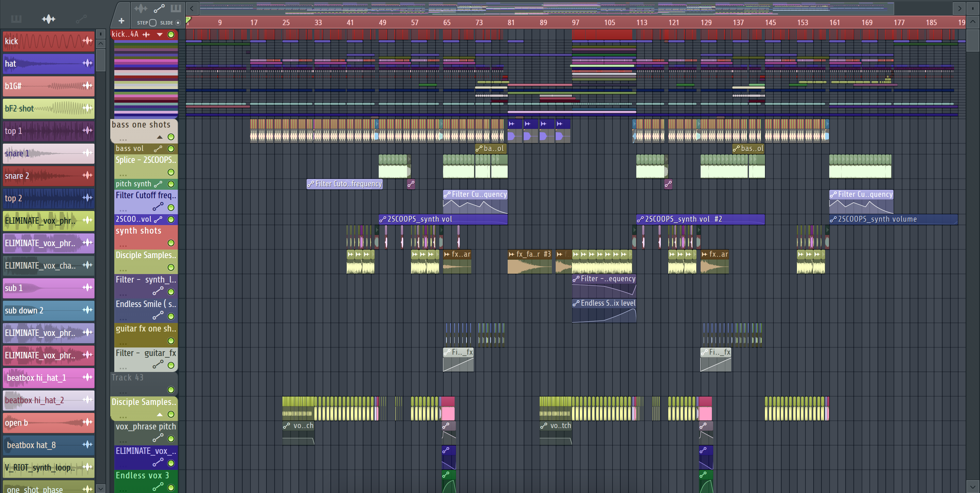980x493 pixels.
Task: Collapse the bass one shots track group
Action: pos(160,137)
